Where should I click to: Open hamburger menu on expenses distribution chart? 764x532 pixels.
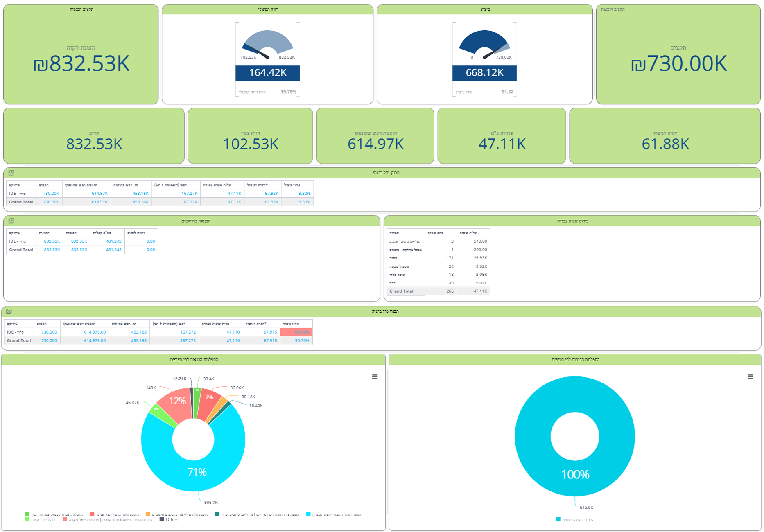tap(375, 377)
